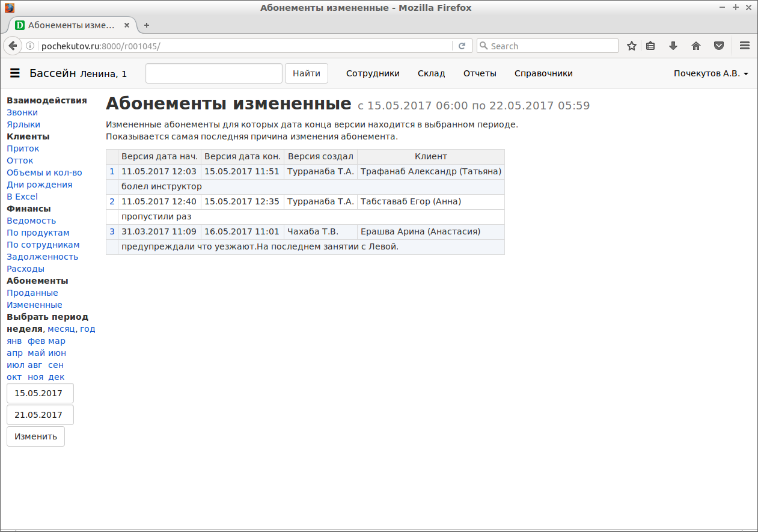This screenshot has width=758, height=532.
Task: Open the downloads arrow icon
Action: pyautogui.click(x=673, y=46)
